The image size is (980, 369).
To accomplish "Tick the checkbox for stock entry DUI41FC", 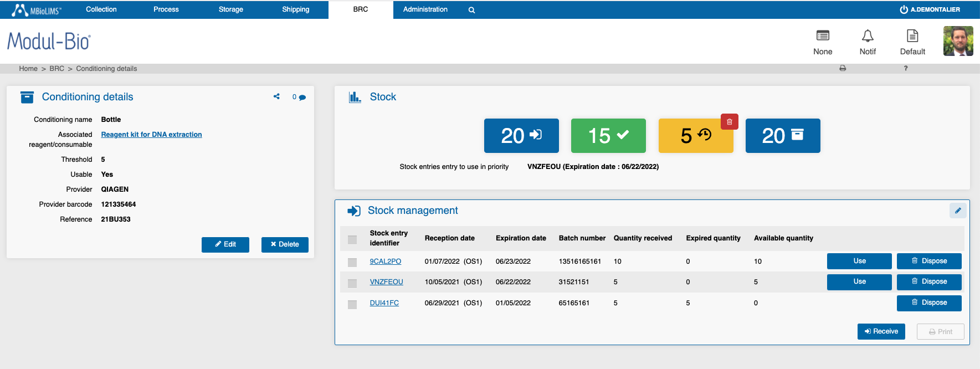I will (352, 304).
